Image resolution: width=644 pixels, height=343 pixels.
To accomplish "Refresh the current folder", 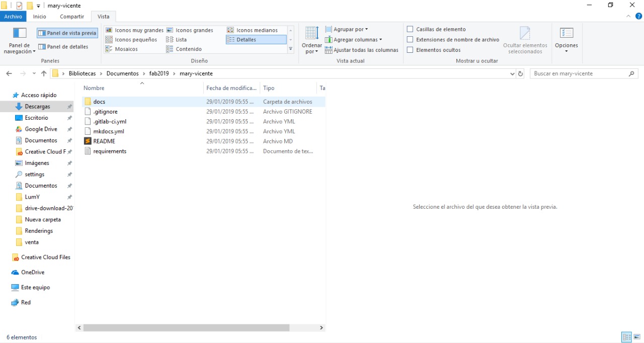I will tap(521, 73).
